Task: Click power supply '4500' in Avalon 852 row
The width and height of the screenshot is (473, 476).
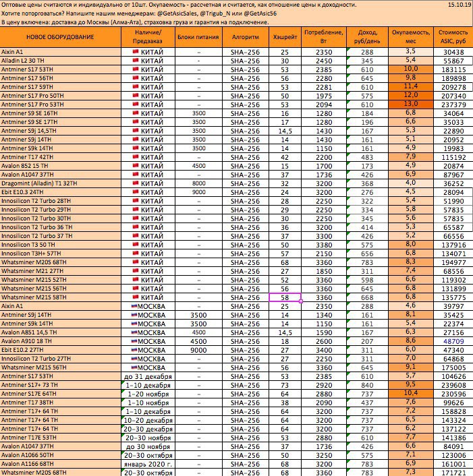Action: tap(198, 166)
